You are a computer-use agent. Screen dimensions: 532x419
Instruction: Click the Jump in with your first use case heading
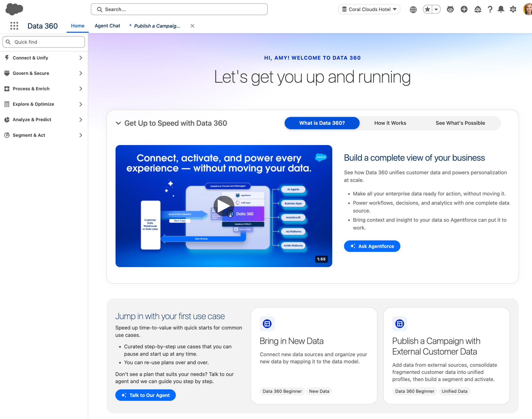[x=170, y=316]
